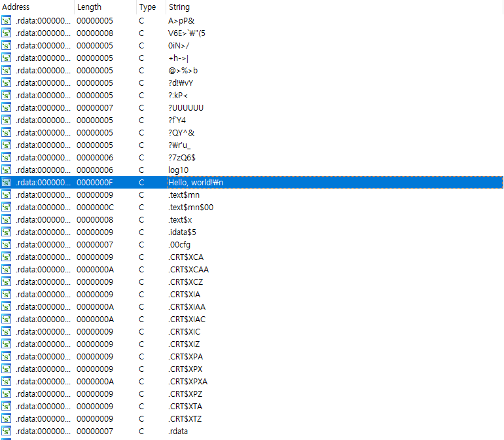
Task: Click the string icon beside .idata$5
Action: (x=6, y=232)
